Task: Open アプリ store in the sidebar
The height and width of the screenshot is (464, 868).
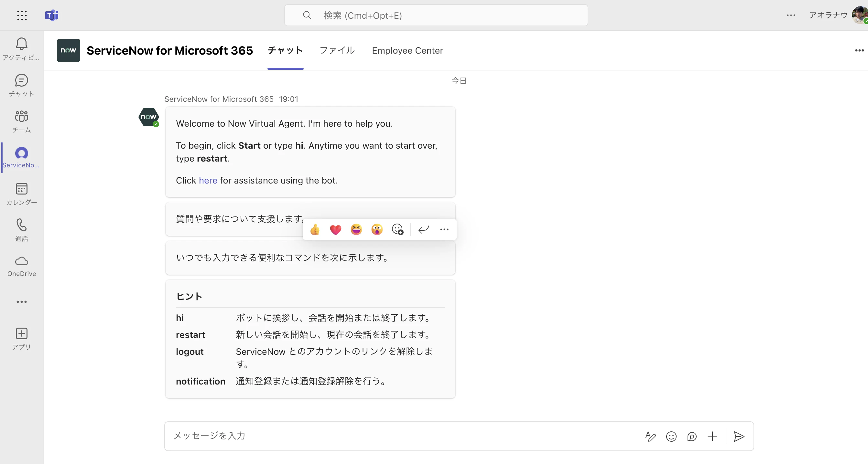Action: 22,339
